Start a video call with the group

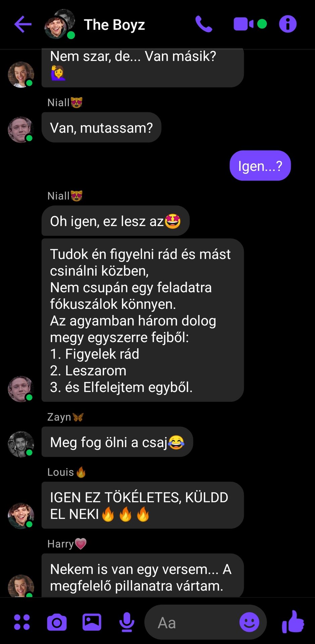click(x=244, y=24)
